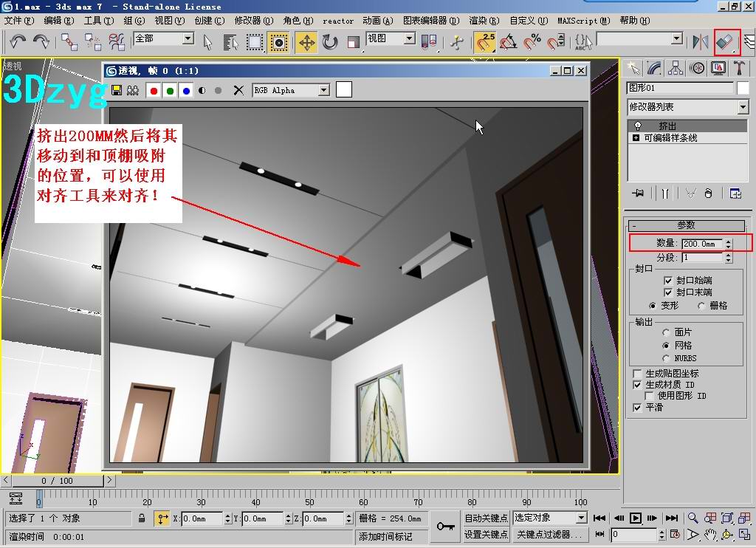
Task: Click the 数量 amount input field
Action: point(702,244)
